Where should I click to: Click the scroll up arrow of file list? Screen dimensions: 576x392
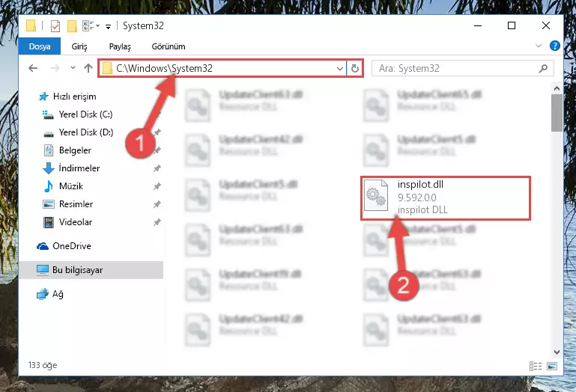pos(557,88)
